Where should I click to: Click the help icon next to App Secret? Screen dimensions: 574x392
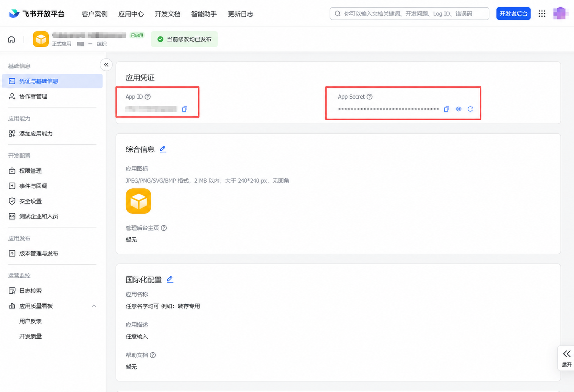click(x=370, y=97)
